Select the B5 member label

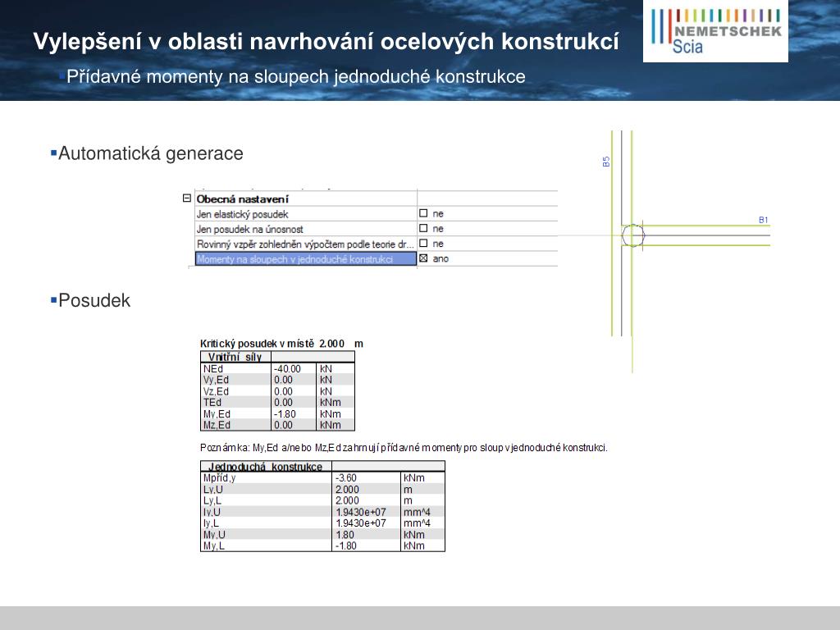606,162
